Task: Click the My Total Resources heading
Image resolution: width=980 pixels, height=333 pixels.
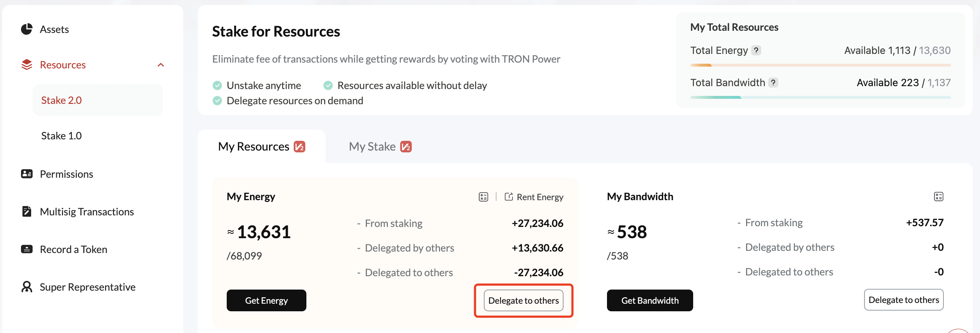Action: coord(734,28)
